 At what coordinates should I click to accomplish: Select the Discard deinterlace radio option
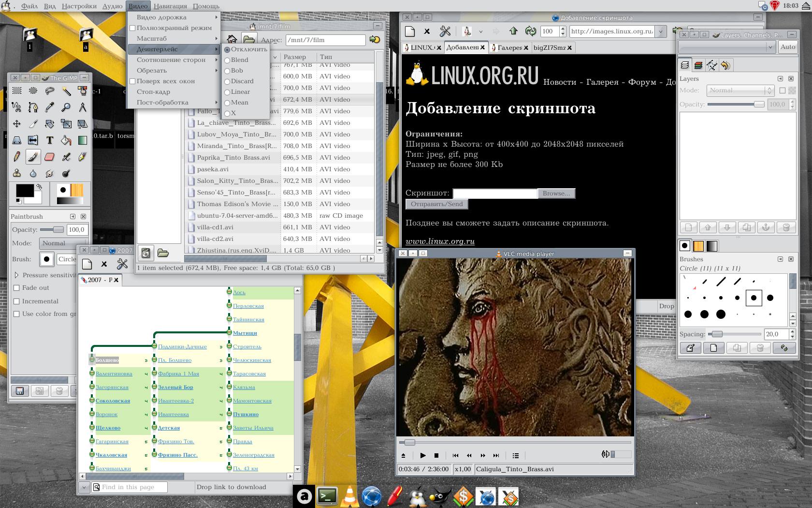tap(239, 81)
